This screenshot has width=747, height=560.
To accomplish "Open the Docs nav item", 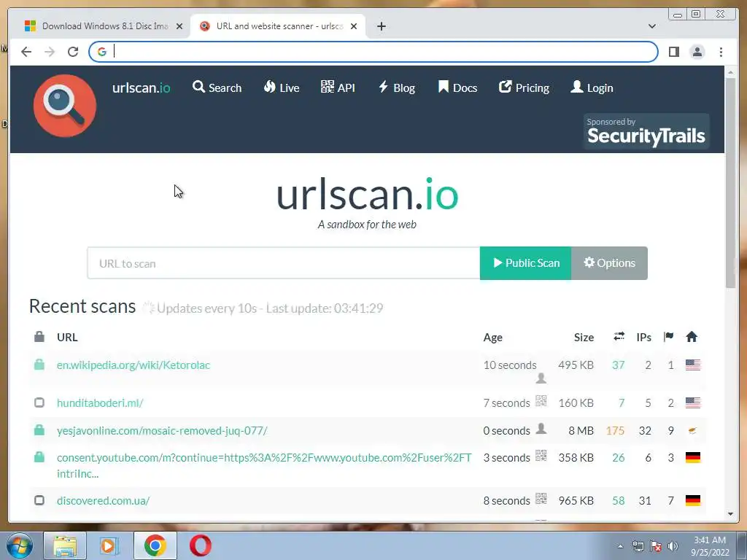I will click(457, 87).
